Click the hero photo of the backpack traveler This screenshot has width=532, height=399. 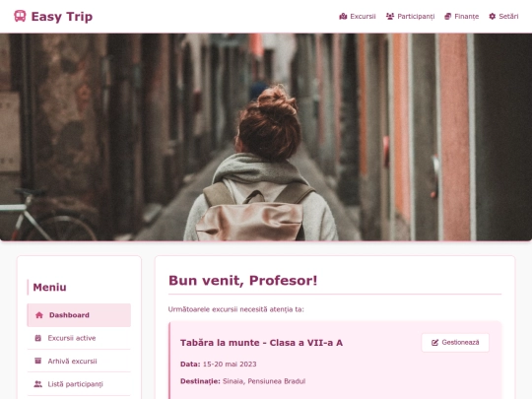coord(266,137)
